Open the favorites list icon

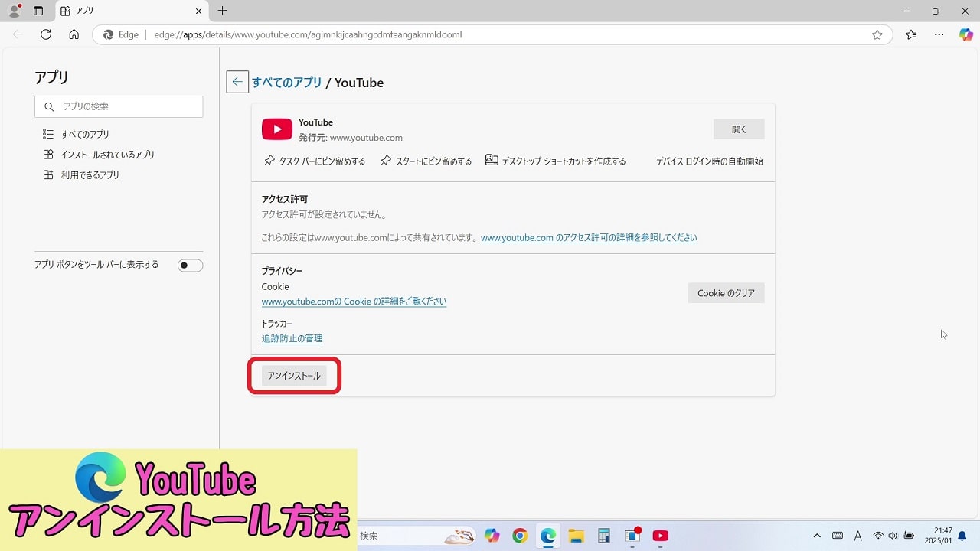pyautogui.click(x=911, y=34)
